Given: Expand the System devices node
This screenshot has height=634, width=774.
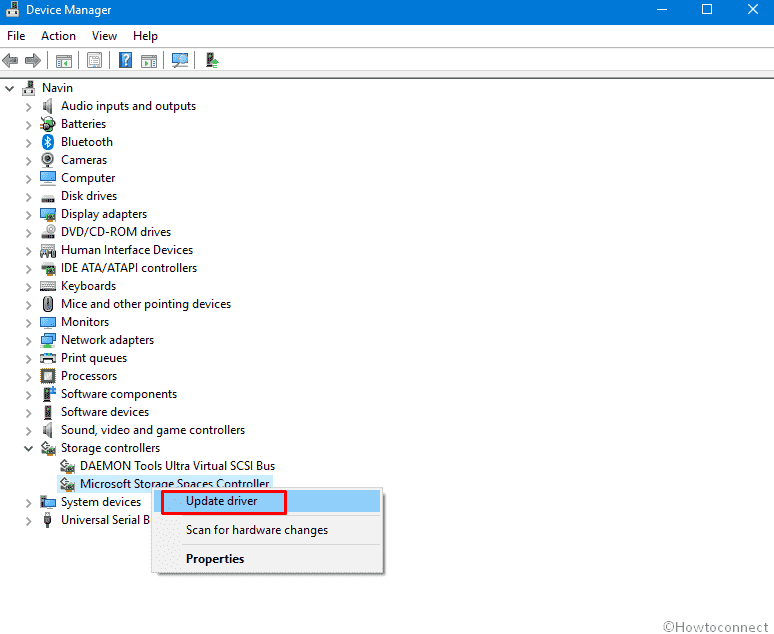Looking at the screenshot, I should point(29,503).
